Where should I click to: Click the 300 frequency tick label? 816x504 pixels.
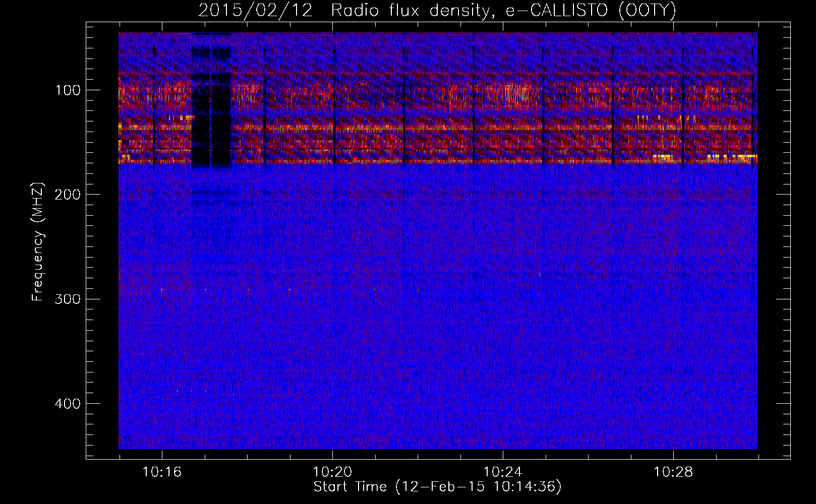coord(68,299)
